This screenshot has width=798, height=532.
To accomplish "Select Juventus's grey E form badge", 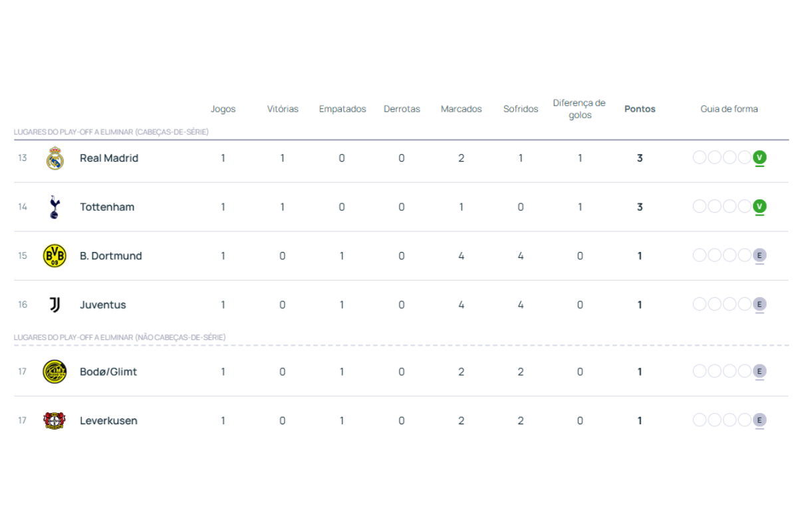I will pos(759,304).
